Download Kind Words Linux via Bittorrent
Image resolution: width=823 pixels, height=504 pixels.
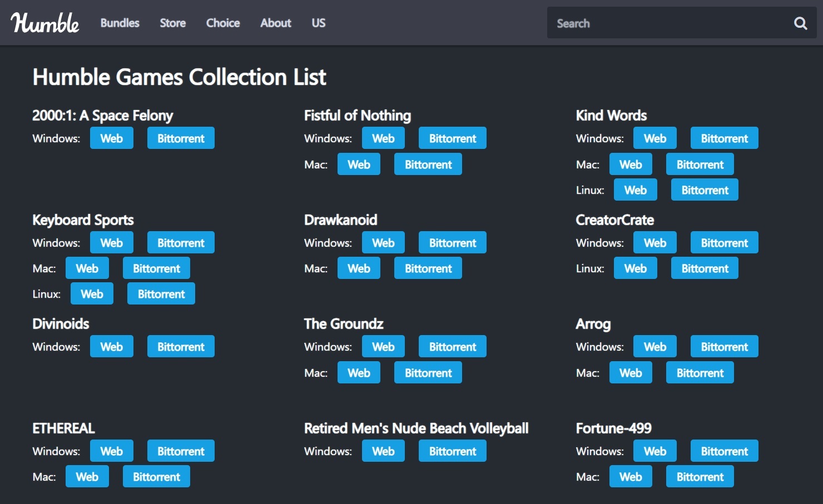[705, 190]
